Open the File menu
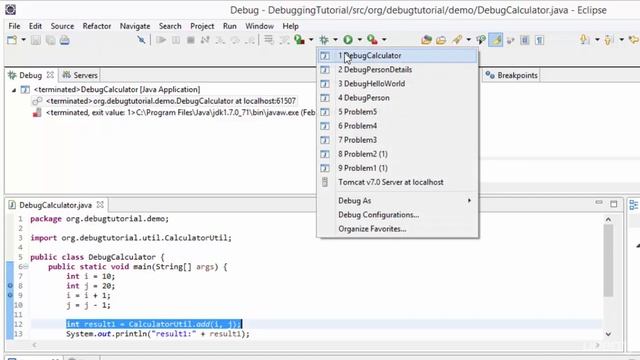Viewport: 640px width, 360px height. [14, 26]
